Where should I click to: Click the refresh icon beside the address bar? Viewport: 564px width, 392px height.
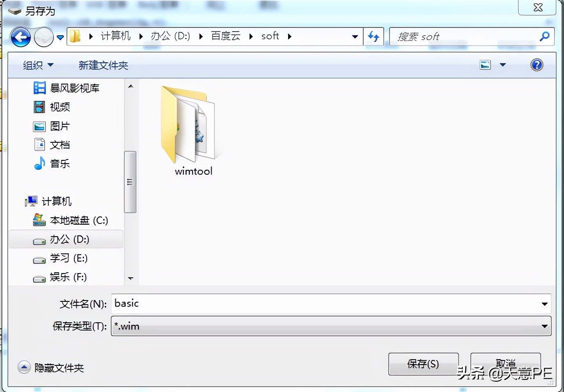click(x=374, y=36)
